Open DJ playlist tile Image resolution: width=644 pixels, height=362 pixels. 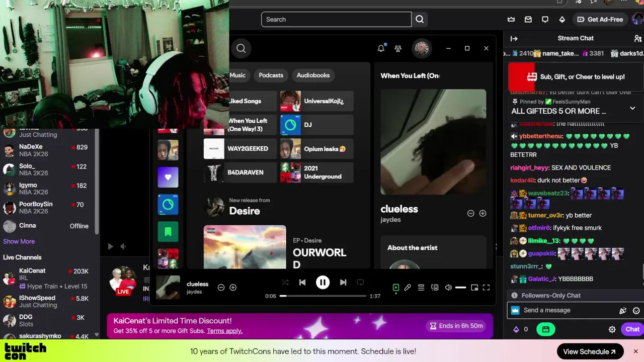tap(316, 125)
